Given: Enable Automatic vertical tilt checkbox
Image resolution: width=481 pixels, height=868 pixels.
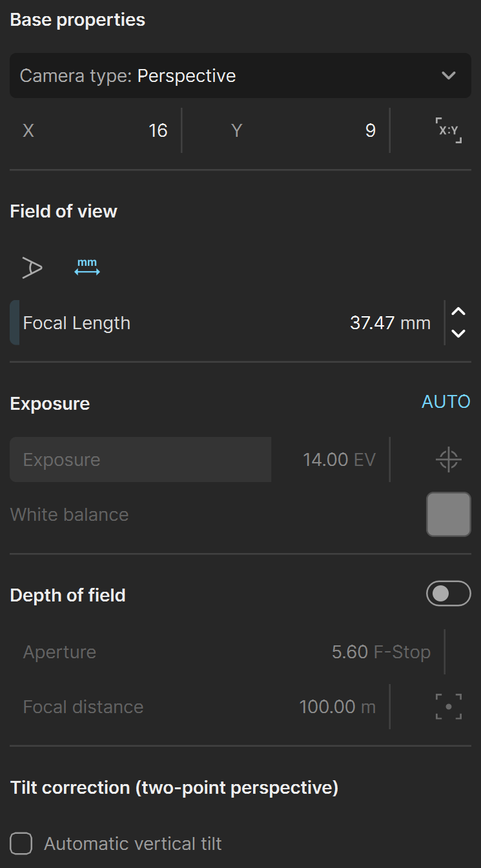Looking at the screenshot, I should point(21,843).
